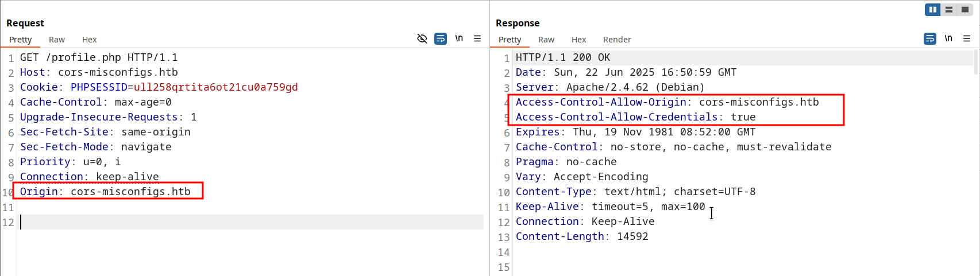980x276 pixels.
Task: Switch Response view to Hex tab
Action: pos(579,40)
